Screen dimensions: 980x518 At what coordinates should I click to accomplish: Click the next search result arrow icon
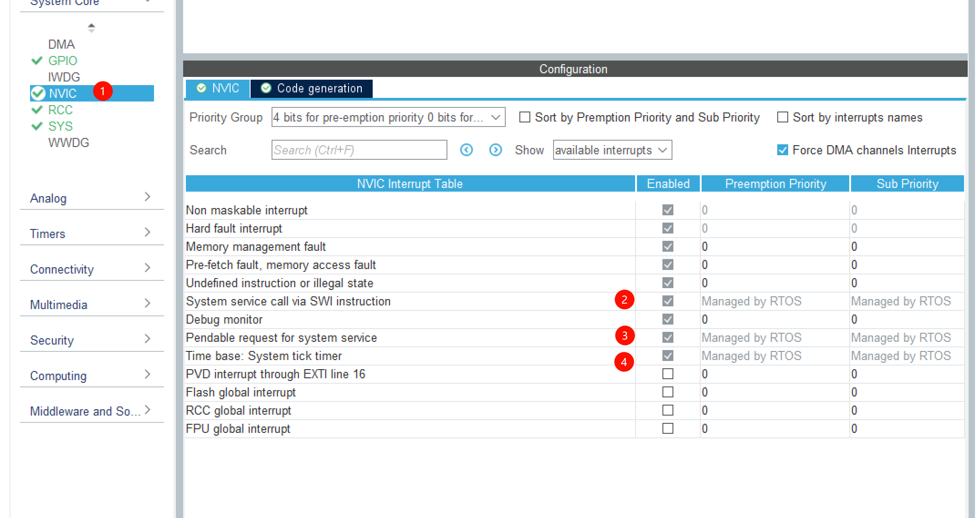495,150
